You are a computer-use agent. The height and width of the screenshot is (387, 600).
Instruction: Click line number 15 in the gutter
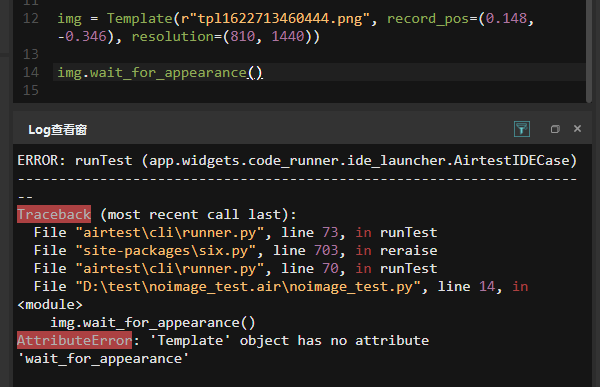[31, 90]
